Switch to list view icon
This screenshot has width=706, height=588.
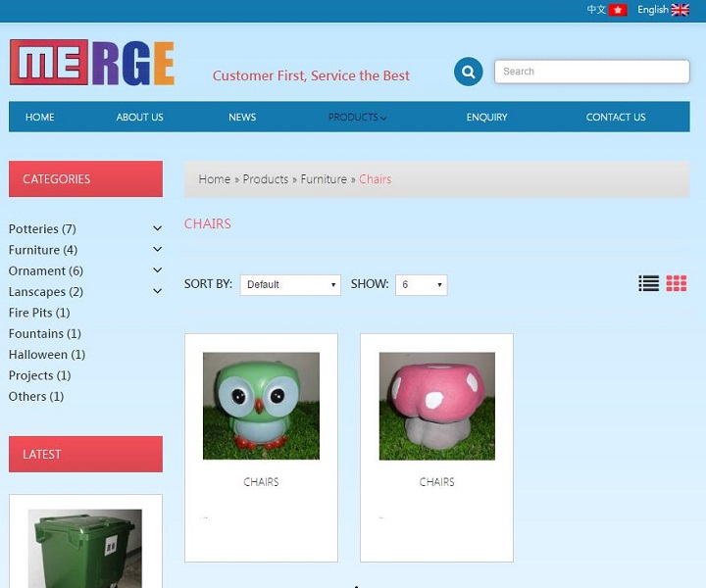tap(648, 283)
